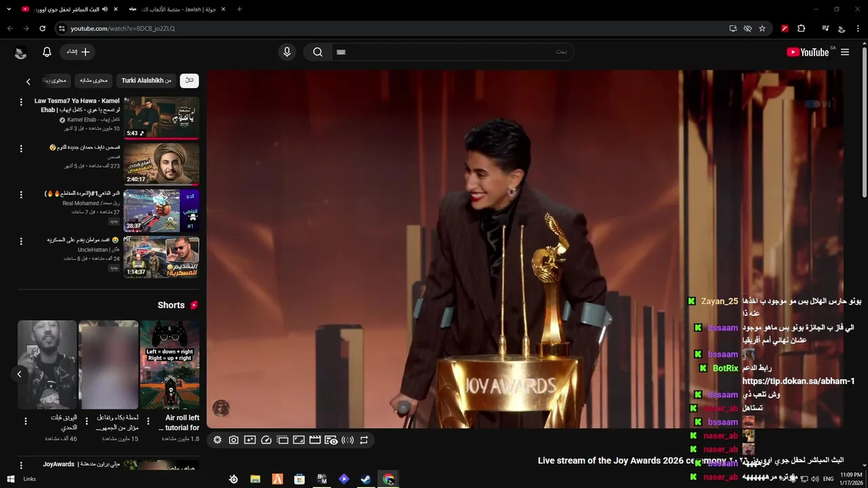Open player enhancer settings gear icon

(x=218, y=440)
